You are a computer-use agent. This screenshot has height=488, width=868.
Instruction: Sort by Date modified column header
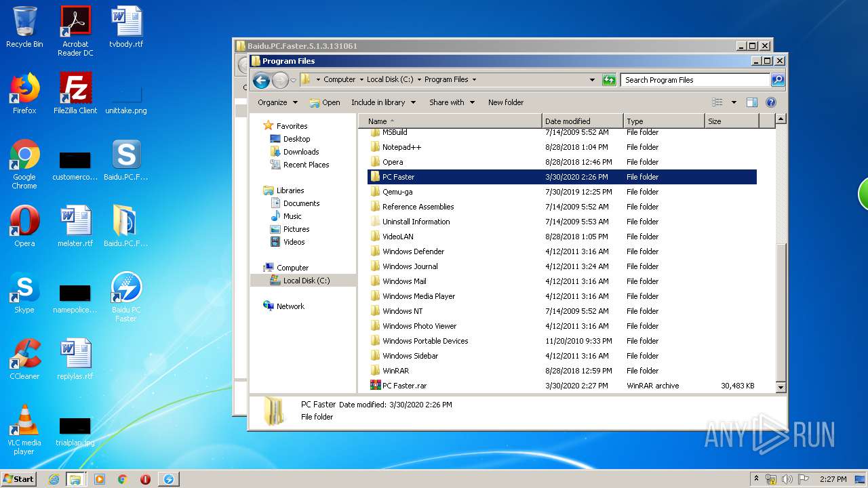coord(583,121)
